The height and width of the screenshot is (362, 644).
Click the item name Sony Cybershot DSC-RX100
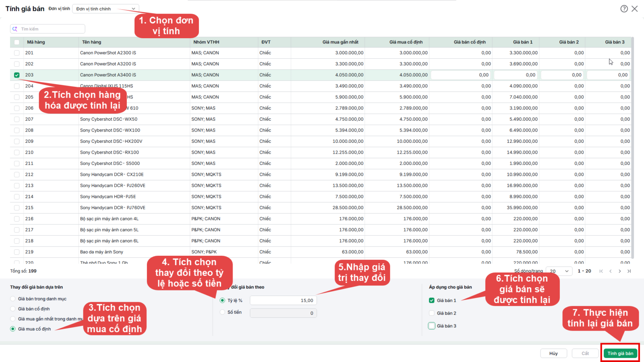click(109, 152)
